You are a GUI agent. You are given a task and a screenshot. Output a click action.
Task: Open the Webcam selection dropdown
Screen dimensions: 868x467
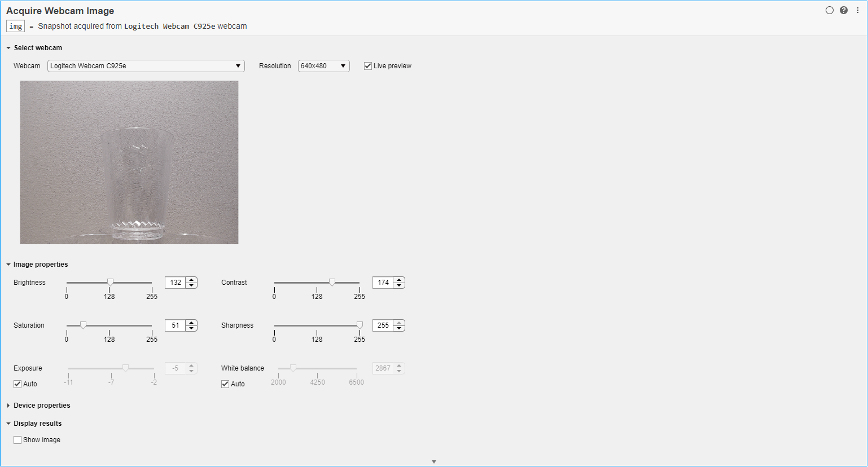tap(238, 65)
